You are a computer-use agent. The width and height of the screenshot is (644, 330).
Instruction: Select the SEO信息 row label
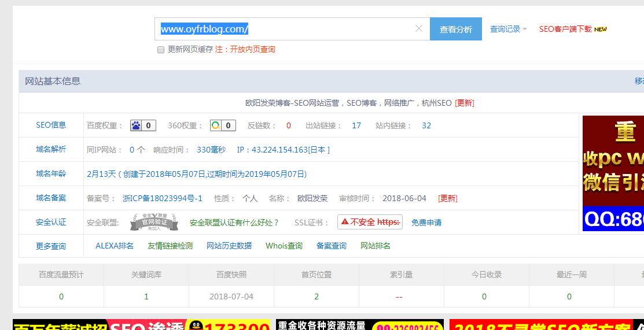[51, 125]
